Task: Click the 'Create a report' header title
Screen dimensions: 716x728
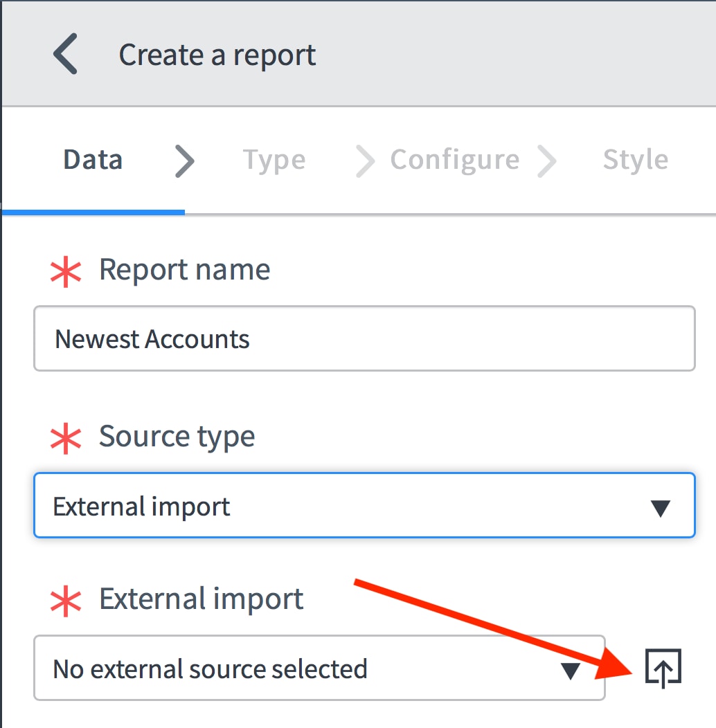Action: (x=217, y=55)
